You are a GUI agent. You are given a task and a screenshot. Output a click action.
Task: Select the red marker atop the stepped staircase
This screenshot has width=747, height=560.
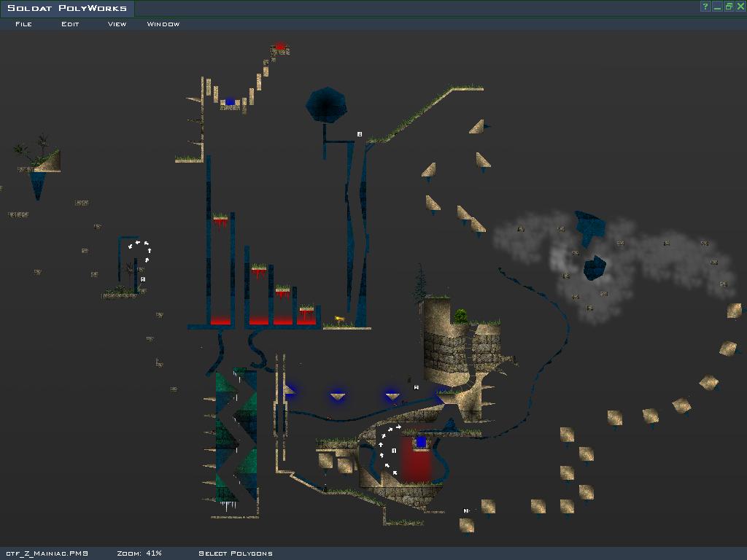(280, 46)
